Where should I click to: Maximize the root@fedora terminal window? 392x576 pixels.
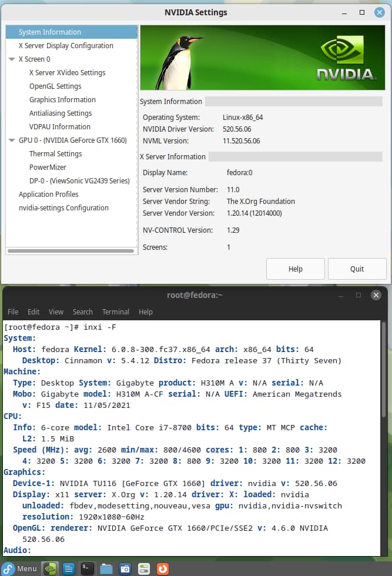359,295
